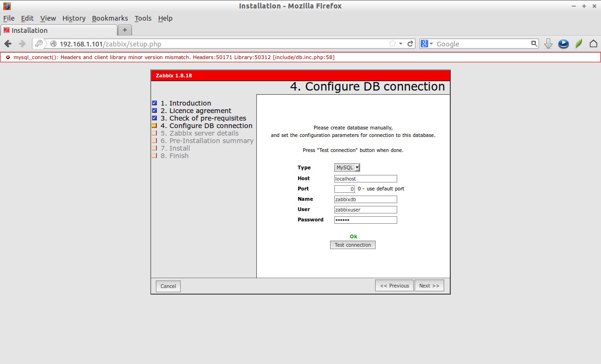The image size is (601, 364).
Task: Click the '0 - use default port' text
Action: (x=381, y=189)
